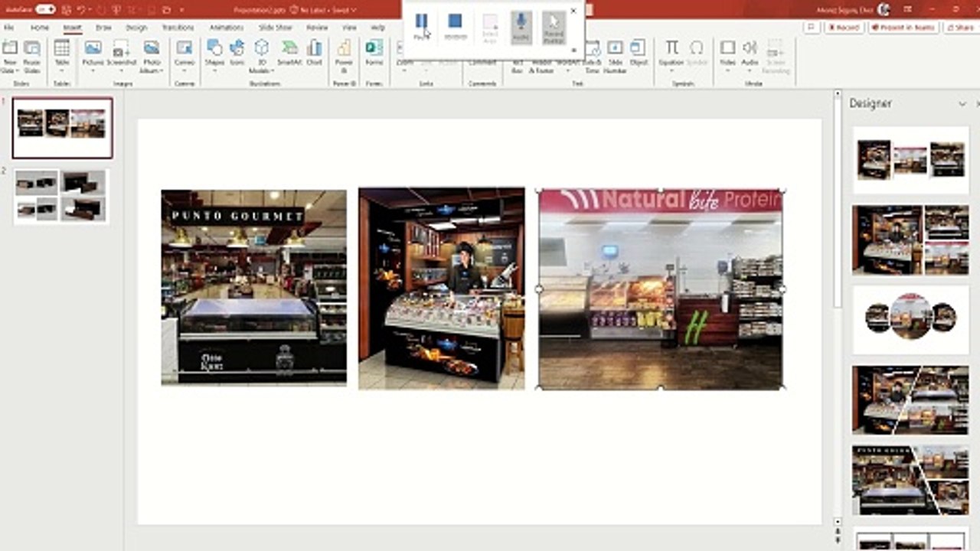Switch to the Draw tab
980x551 pixels.
click(x=103, y=28)
